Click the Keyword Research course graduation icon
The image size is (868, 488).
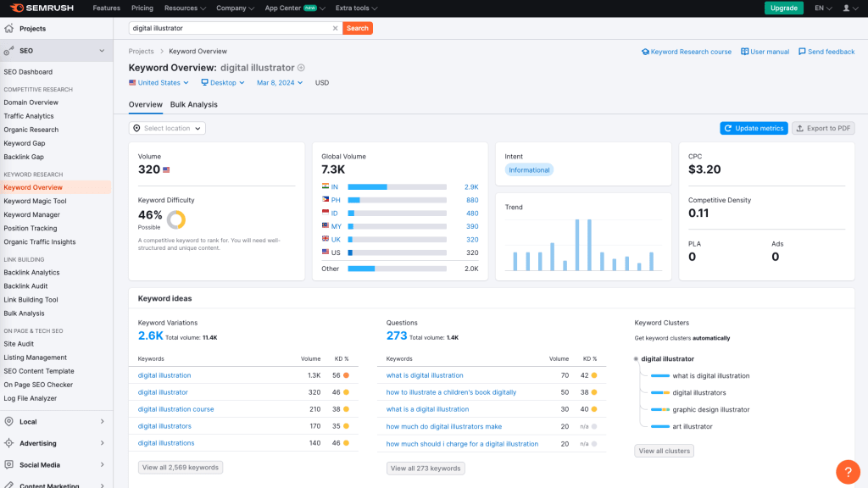[x=645, y=52]
